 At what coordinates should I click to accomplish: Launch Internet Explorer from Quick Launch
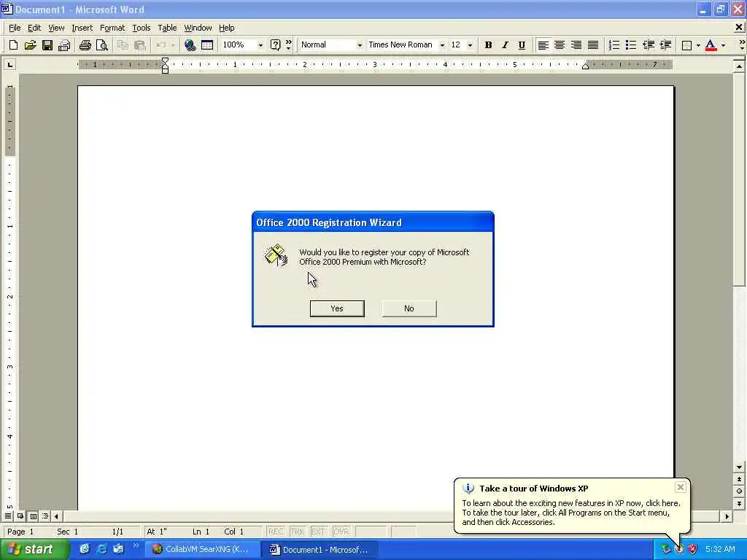pos(101,549)
